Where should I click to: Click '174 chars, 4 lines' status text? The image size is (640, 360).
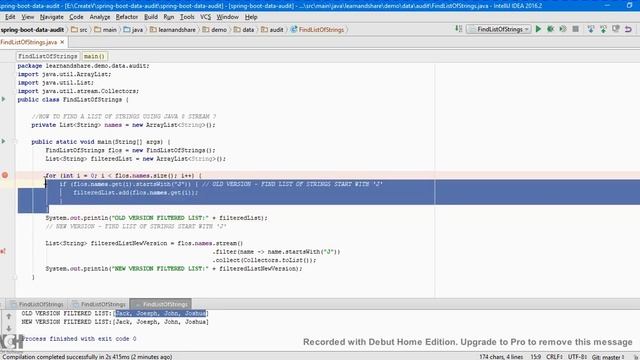click(x=501, y=357)
